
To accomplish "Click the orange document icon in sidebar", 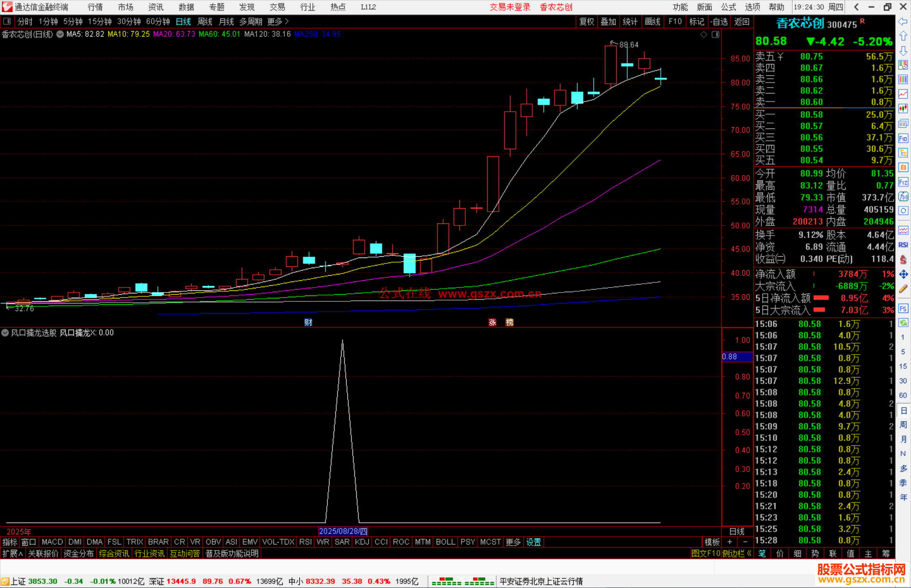I will tap(903, 167).
